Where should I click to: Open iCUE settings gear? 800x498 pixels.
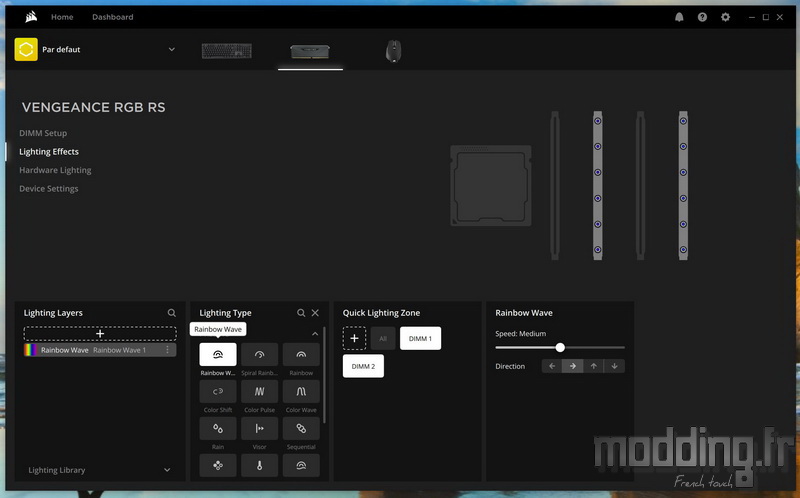tap(725, 17)
